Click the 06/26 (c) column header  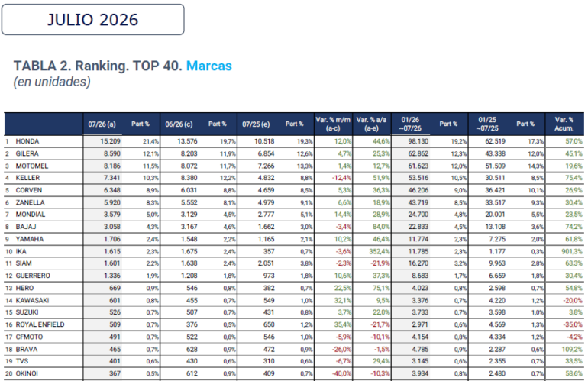pos(179,124)
